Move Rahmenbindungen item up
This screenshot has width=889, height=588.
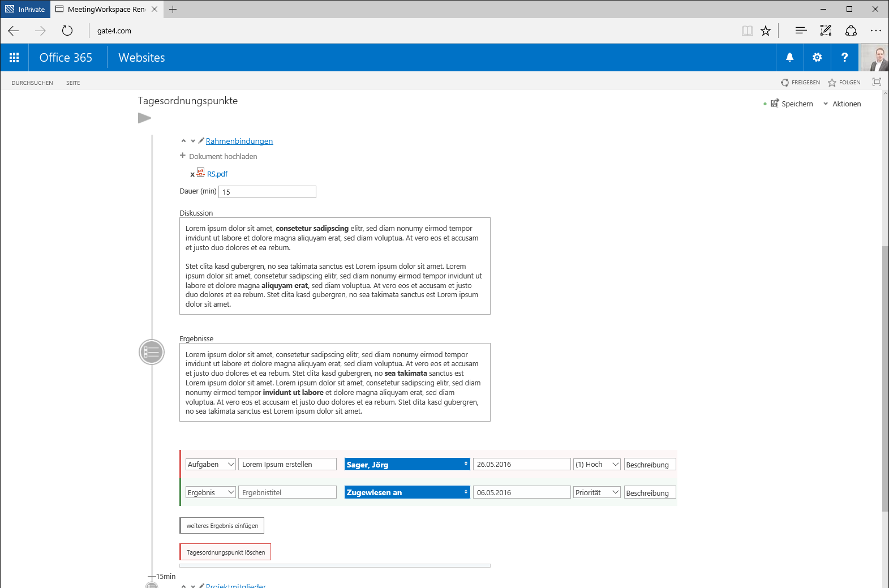click(183, 141)
